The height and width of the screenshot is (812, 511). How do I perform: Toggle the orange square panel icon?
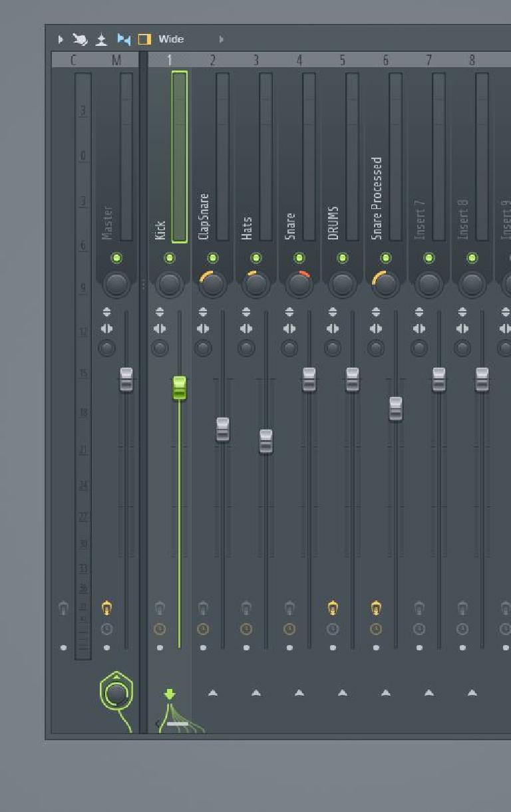(x=144, y=39)
